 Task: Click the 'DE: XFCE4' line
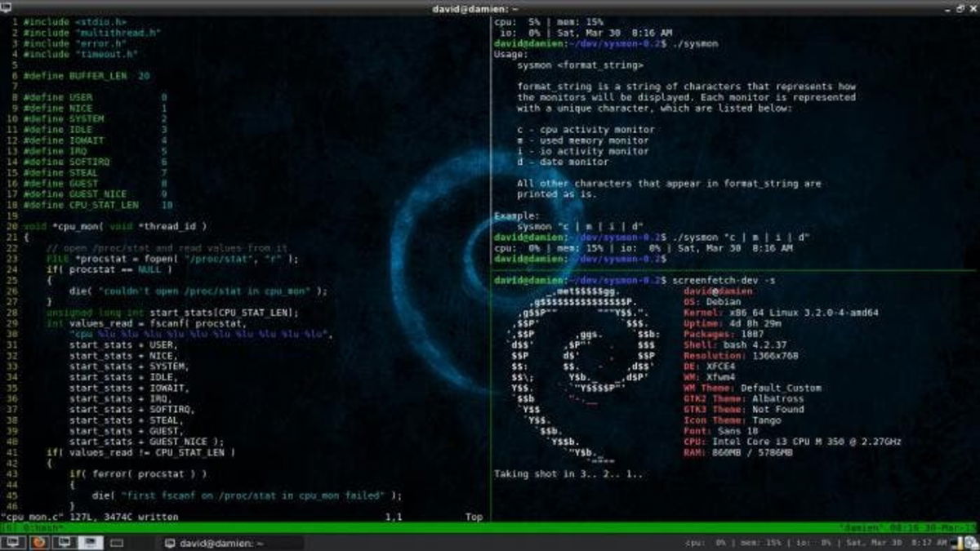710,367
